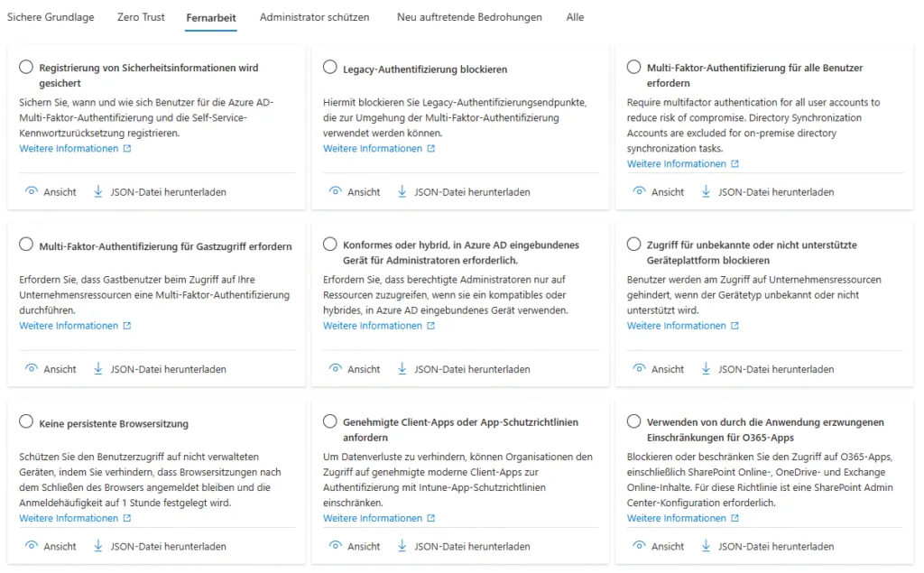The height and width of the screenshot is (573, 924).
Task: Go to the Neu auftretende Bedrohungen tab
Action: pyautogui.click(x=469, y=17)
